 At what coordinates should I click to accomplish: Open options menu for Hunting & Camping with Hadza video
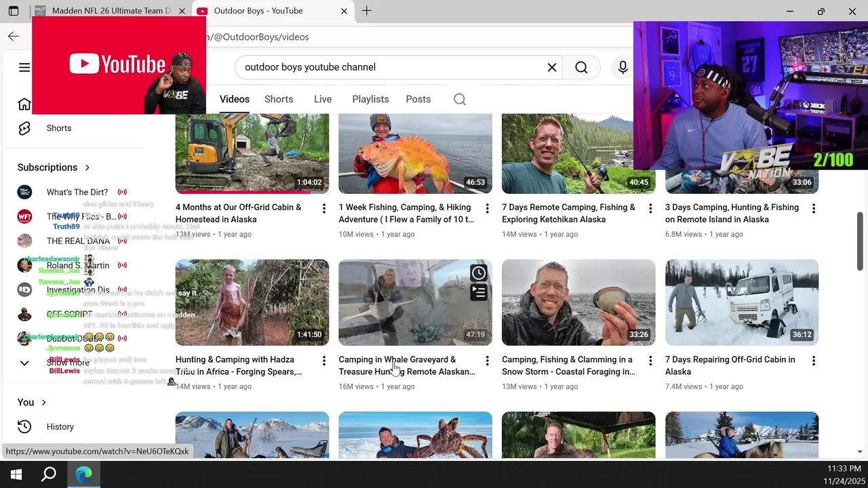coord(323,361)
